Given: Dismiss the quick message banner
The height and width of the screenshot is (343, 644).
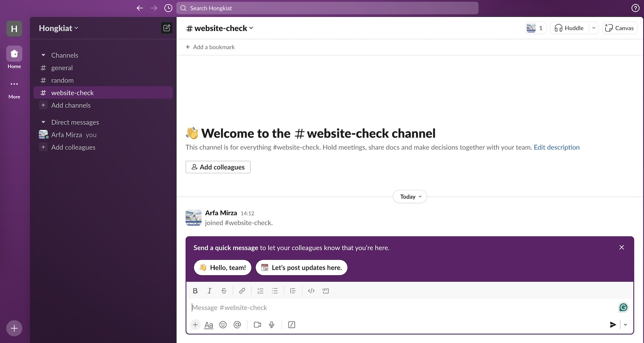Looking at the screenshot, I should click(x=622, y=247).
